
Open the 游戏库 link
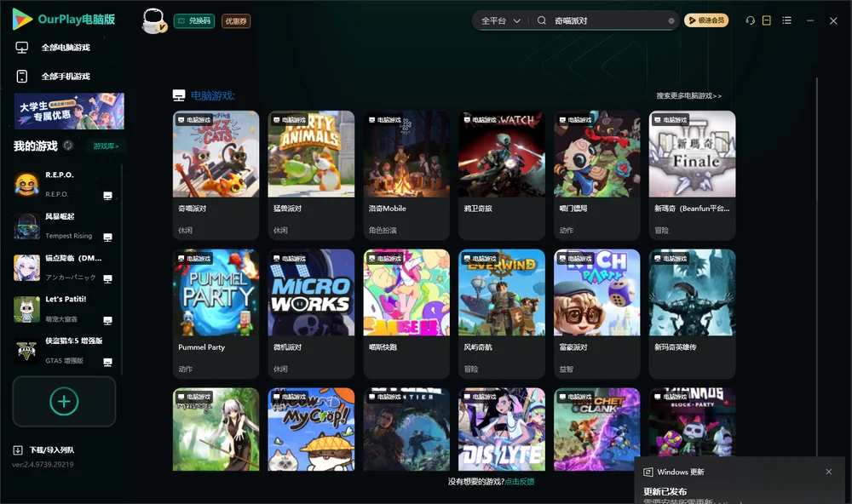(106, 146)
